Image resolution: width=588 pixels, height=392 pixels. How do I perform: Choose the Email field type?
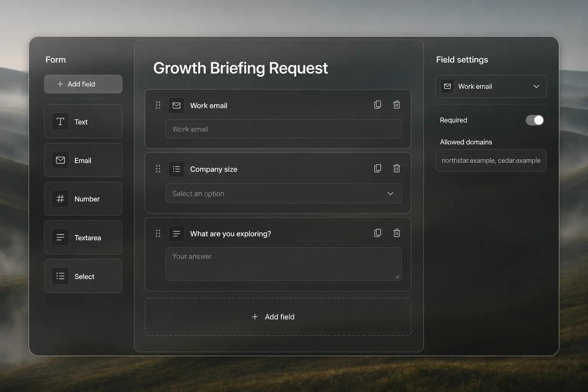coord(83,160)
